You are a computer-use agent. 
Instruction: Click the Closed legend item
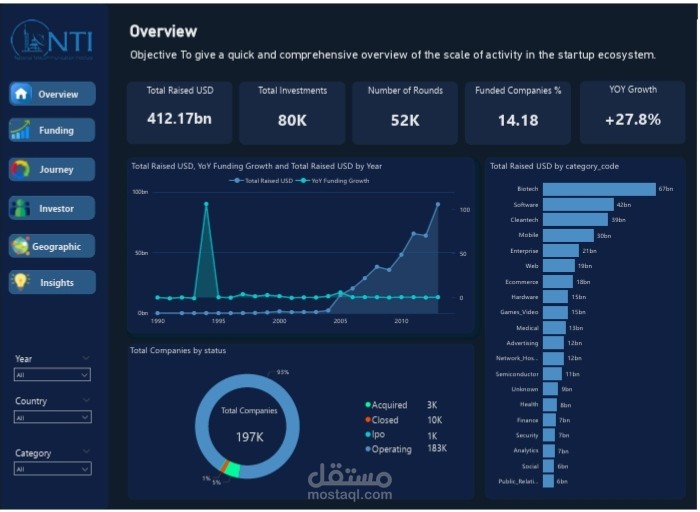click(382, 420)
